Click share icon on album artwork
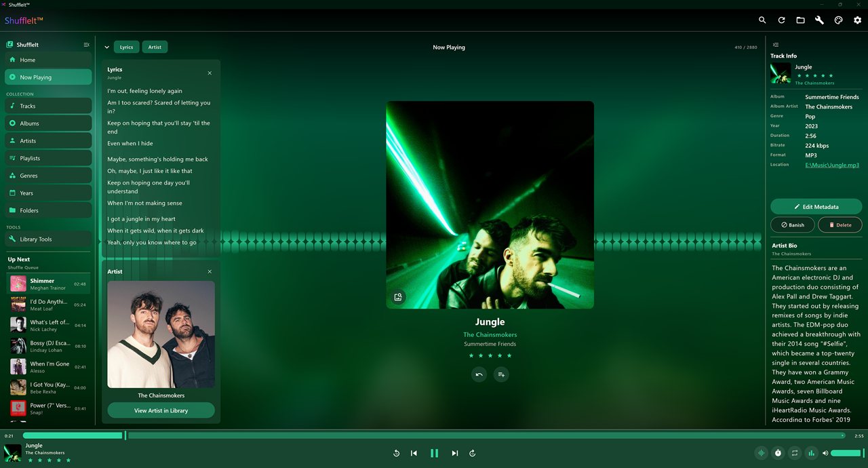Viewport: 868px width, 468px height. point(398,296)
